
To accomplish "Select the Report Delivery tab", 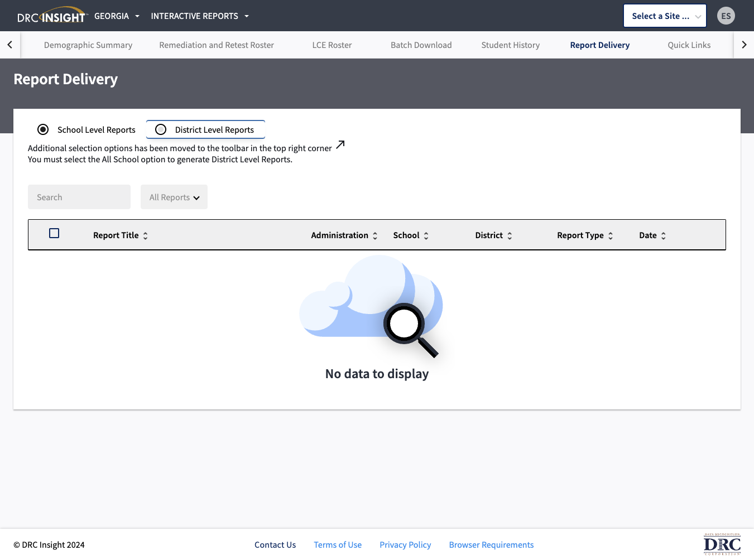I will point(600,45).
